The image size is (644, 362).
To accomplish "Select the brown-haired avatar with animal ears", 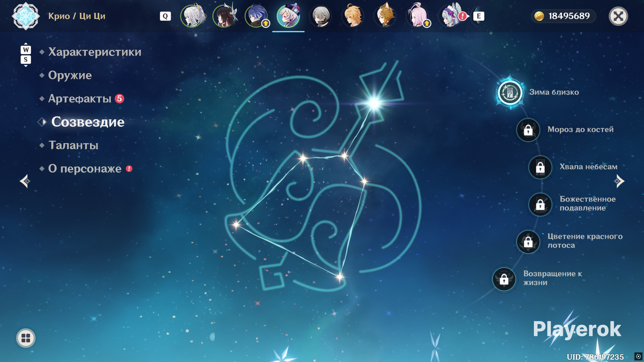I will (385, 16).
